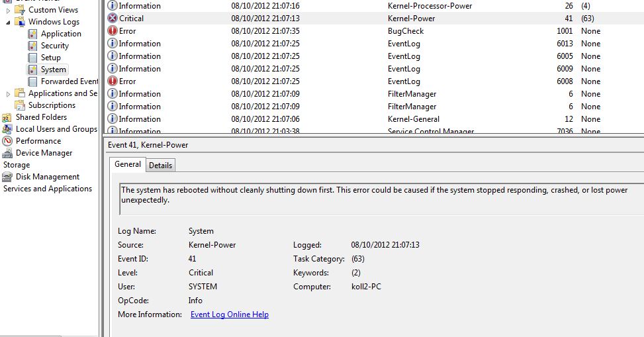
Task: Click the EventLog 6008 error icon
Action: tap(113, 81)
